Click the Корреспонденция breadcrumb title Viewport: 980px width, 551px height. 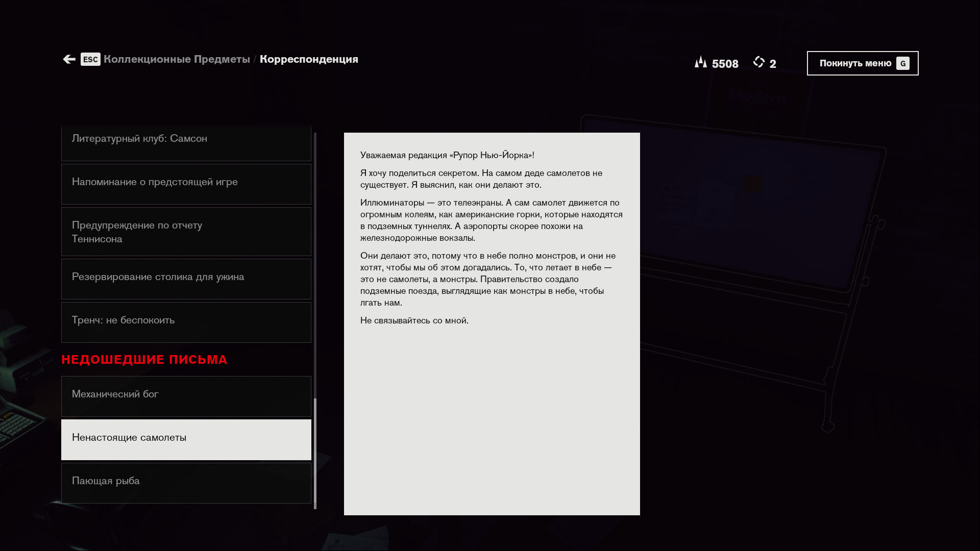[x=309, y=59]
